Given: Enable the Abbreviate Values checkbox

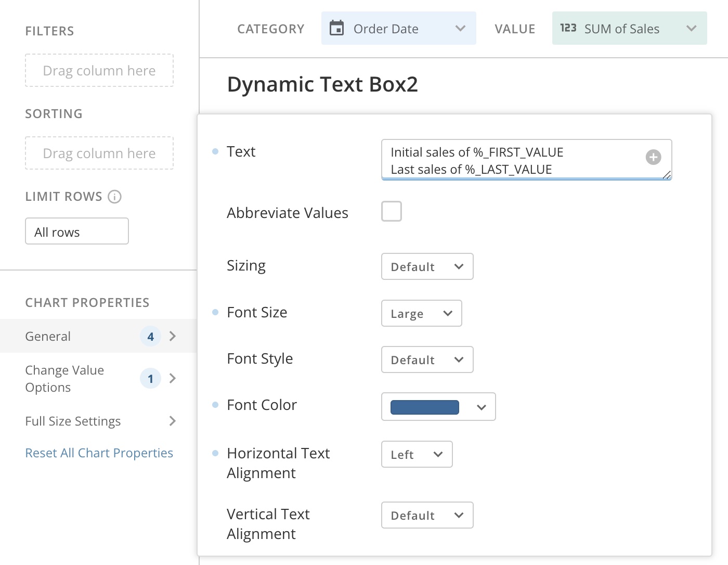Looking at the screenshot, I should (392, 211).
